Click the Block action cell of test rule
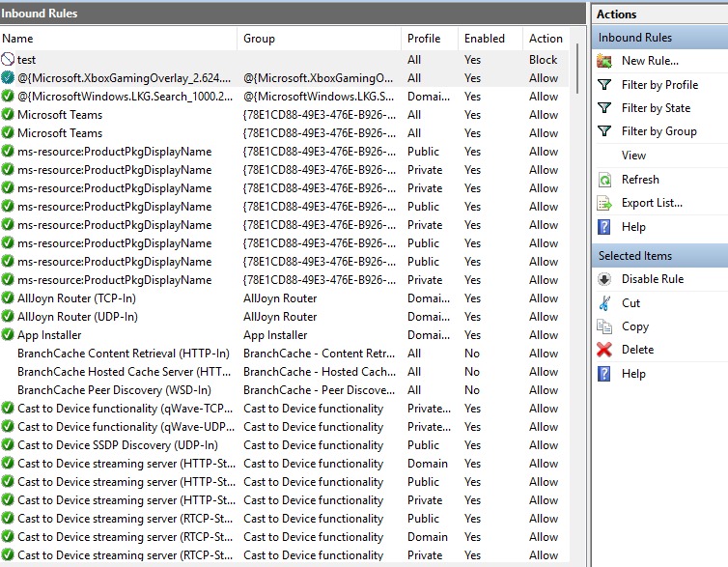Image resolution: width=728 pixels, height=567 pixels. point(543,60)
